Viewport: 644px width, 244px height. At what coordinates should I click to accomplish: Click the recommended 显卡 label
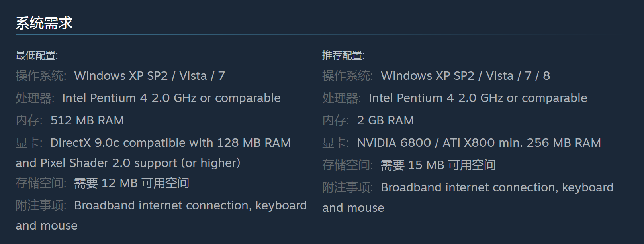pos(336,143)
